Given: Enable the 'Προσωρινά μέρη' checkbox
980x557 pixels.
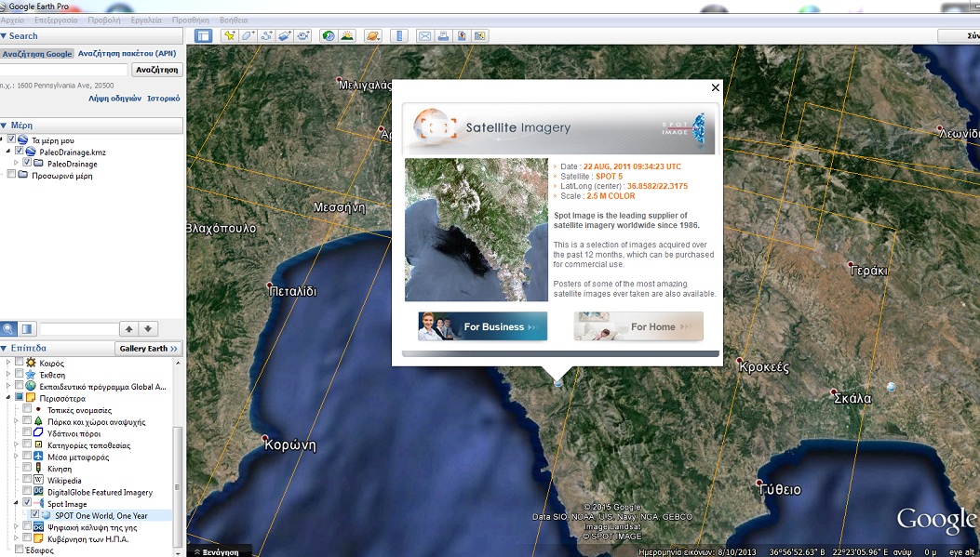Looking at the screenshot, I should point(12,175).
